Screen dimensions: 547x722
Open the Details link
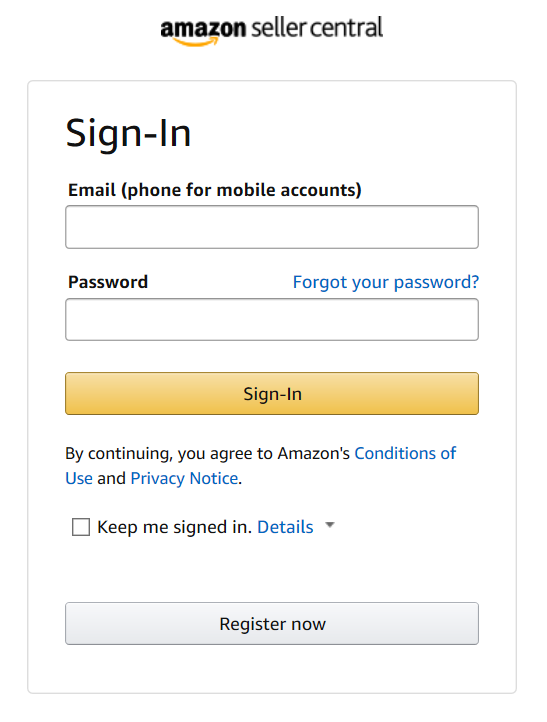coord(285,527)
